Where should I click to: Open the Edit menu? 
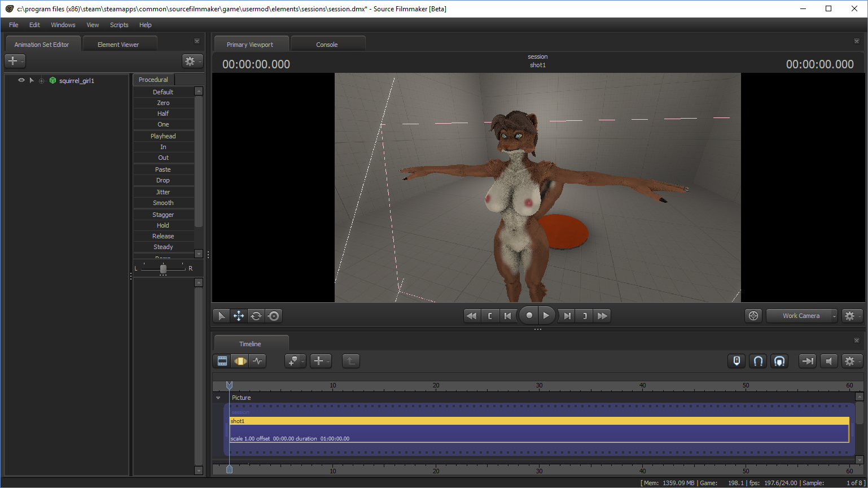pyautogui.click(x=34, y=25)
